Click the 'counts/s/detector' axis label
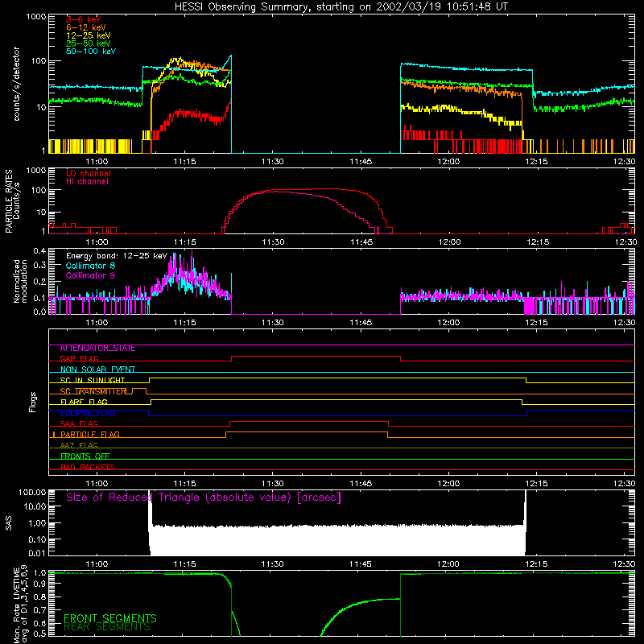The width and height of the screenshot is (644, 644). click(x=17, y=84)
